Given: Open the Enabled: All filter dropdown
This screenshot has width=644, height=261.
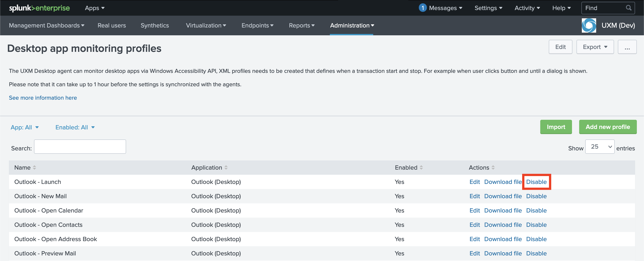Looking at the screenshot, I should [x=75, y=127].
